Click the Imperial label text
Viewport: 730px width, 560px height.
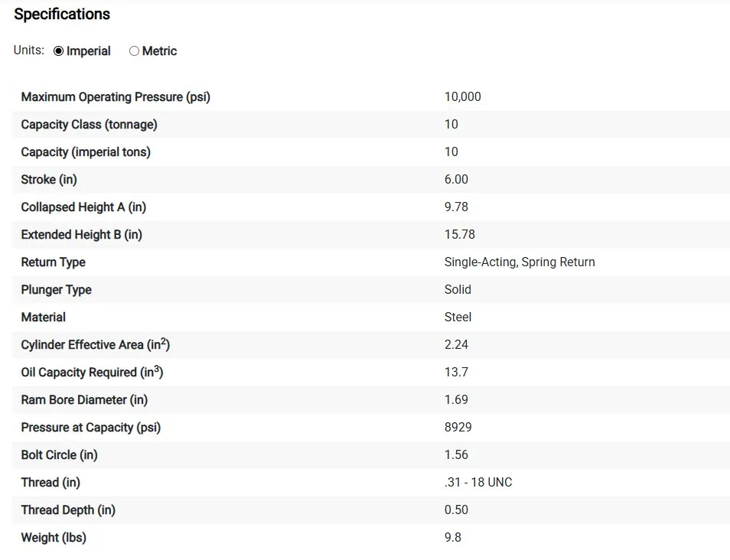tap(89, 50)
